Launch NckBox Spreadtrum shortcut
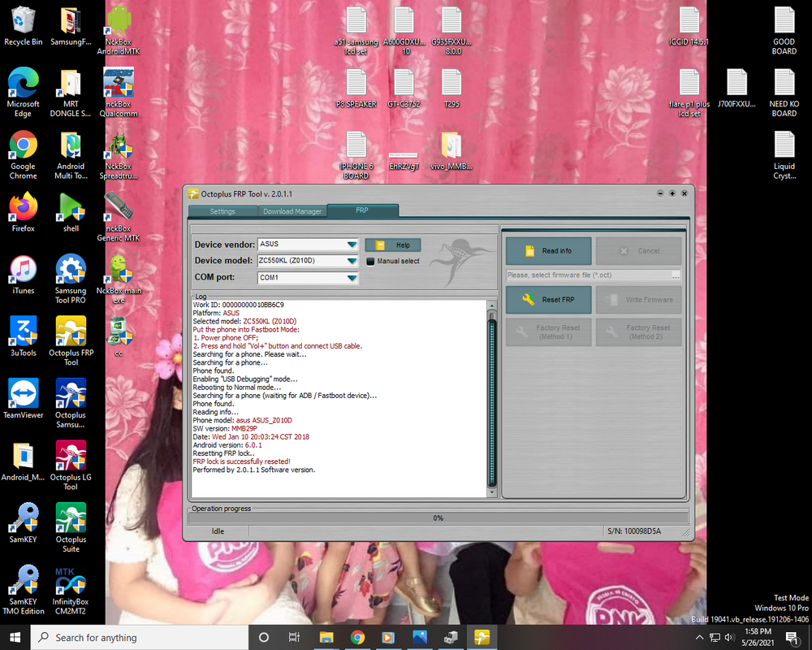Image resolution: width=812 pixels, height=650 pixels. point(119,154)
